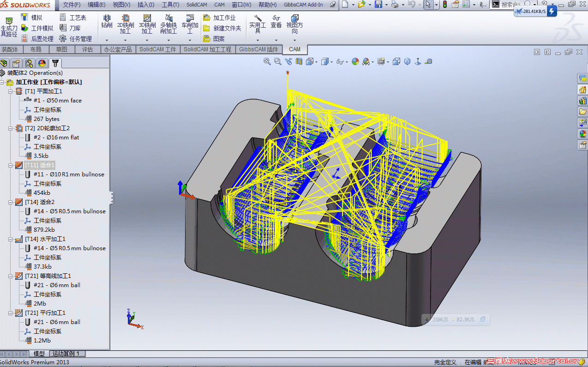Collapse the [T11] 适合1 node

click(x=11, y=165)
